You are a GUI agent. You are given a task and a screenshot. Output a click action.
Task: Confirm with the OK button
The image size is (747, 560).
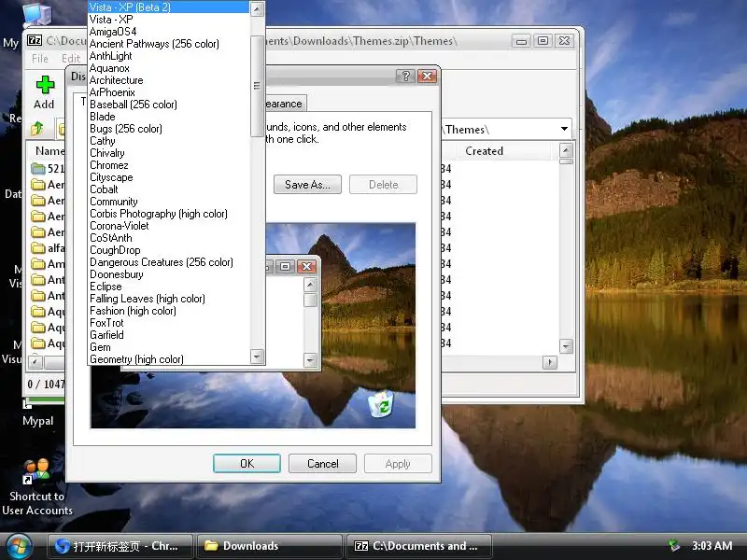point(247,463)
